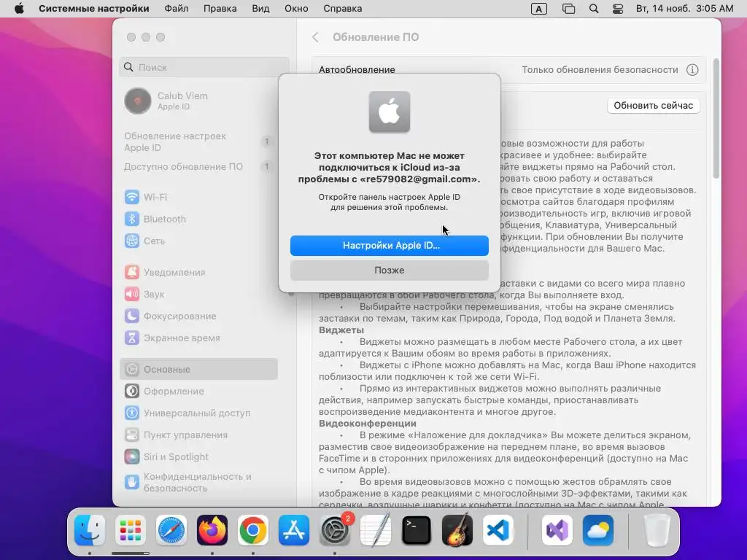Open Visual Studio purple icon in Dock

pyautogui.click(x=557, y=530)
